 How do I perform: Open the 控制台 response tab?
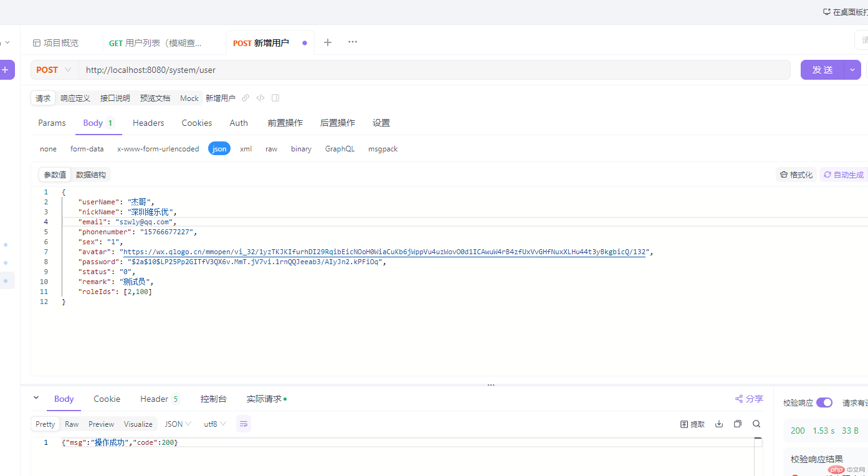coord(213,399)
